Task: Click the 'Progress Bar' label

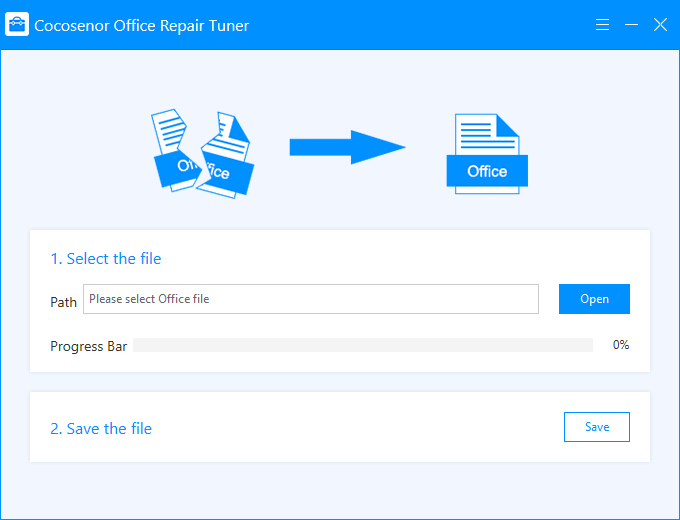Action: [88, 347]
